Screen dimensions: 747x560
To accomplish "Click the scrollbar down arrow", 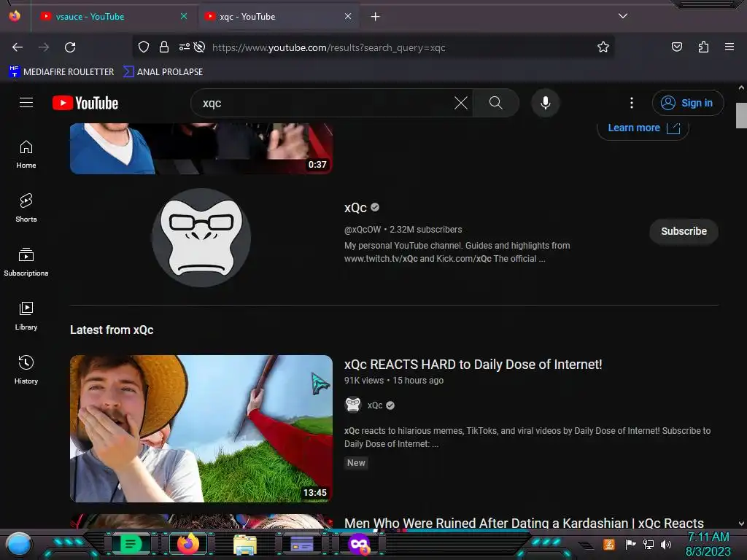I will (741, 524).
